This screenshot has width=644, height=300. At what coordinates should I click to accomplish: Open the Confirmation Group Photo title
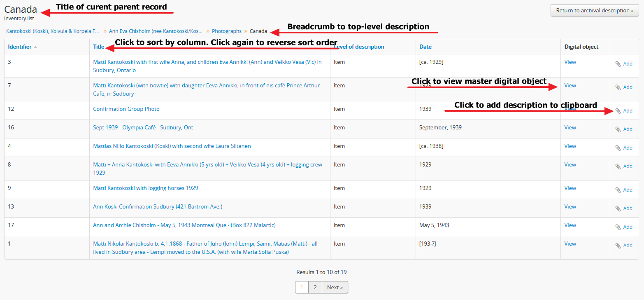pos(126,109)
